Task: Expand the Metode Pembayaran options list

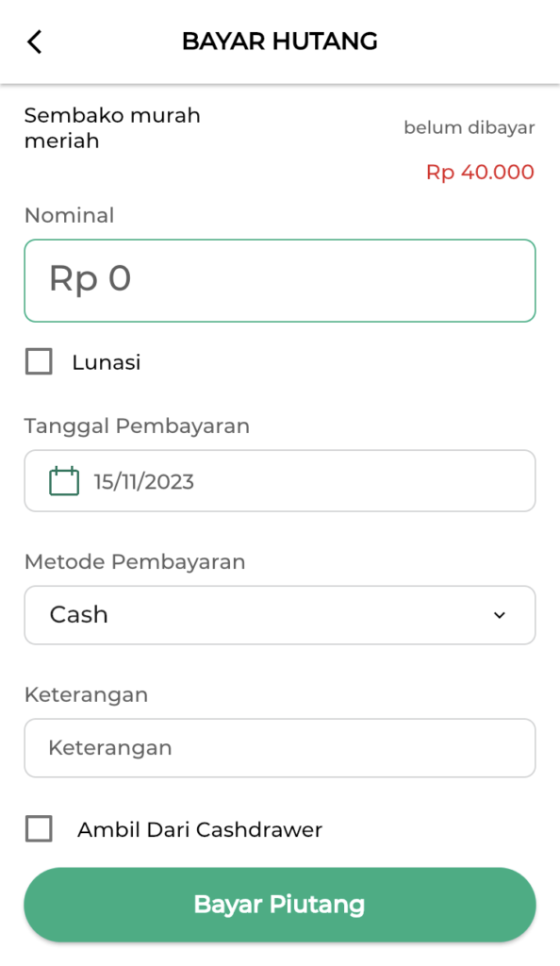Action: click(279, 615)
